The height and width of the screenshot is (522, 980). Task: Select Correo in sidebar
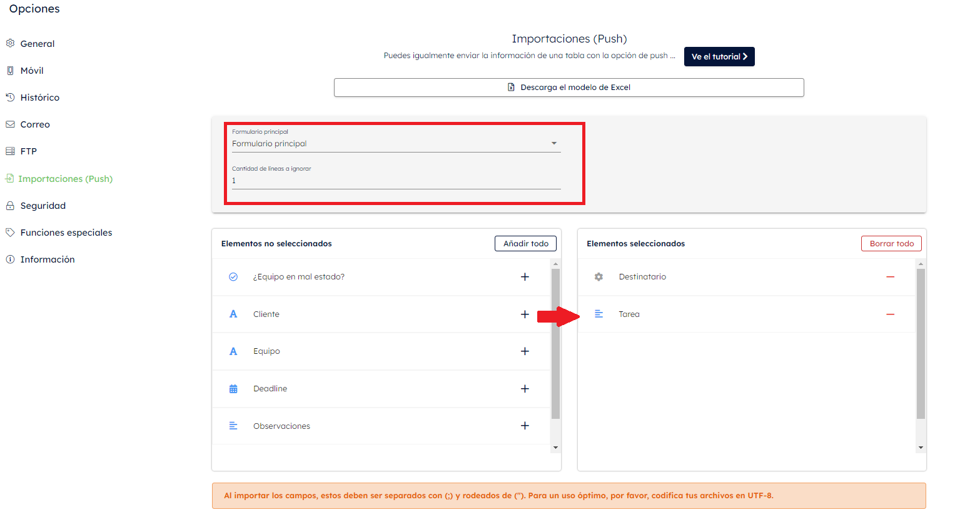[35, 124]
